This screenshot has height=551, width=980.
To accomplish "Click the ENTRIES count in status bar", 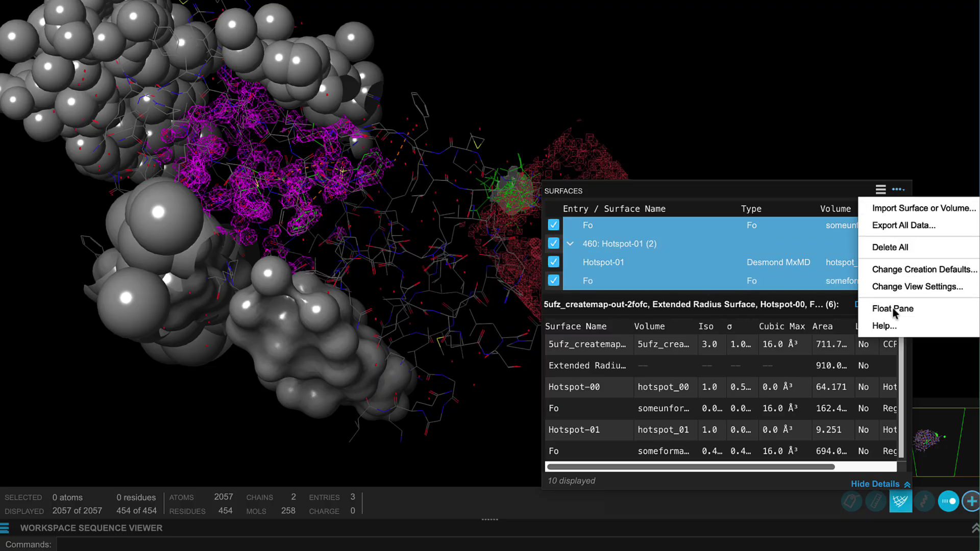I will coord(352,497).
